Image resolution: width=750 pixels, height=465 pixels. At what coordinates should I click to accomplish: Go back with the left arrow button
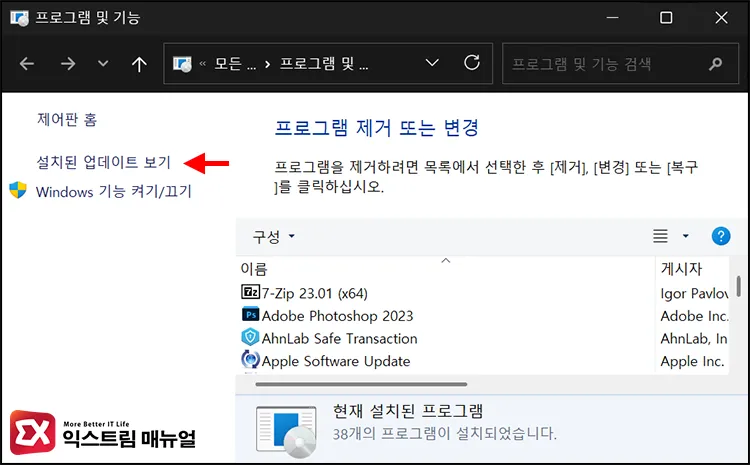pyautogui.click(x=27, y=63)
